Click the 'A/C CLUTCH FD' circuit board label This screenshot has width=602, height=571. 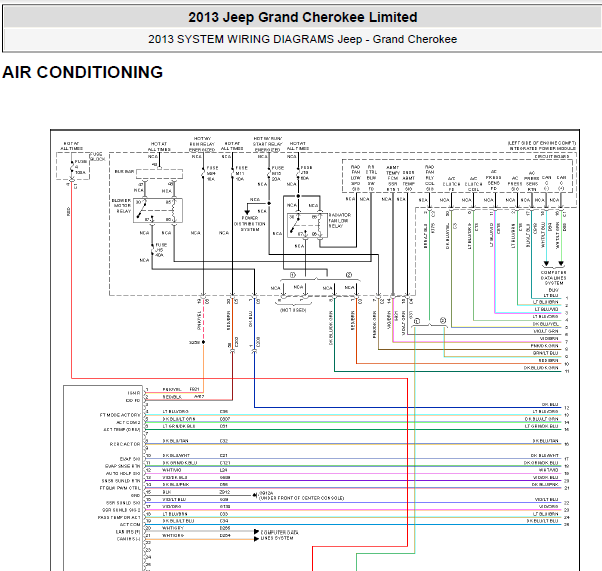[x=451, y=184]
